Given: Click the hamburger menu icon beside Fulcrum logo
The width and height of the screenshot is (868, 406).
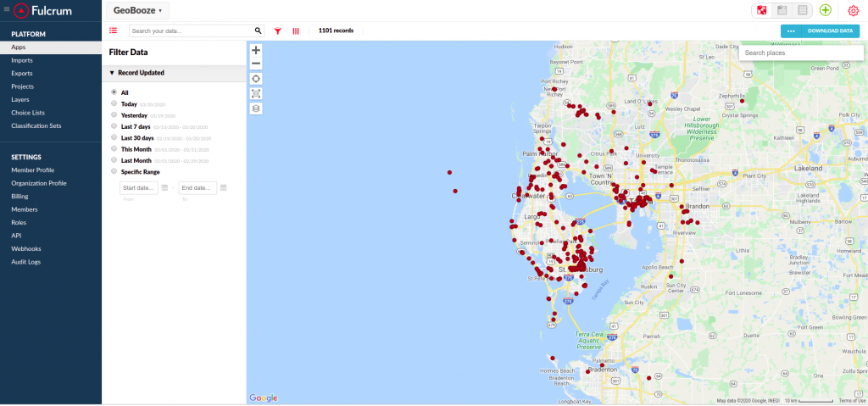Looking at the screenshot, I should coord(7,8).
